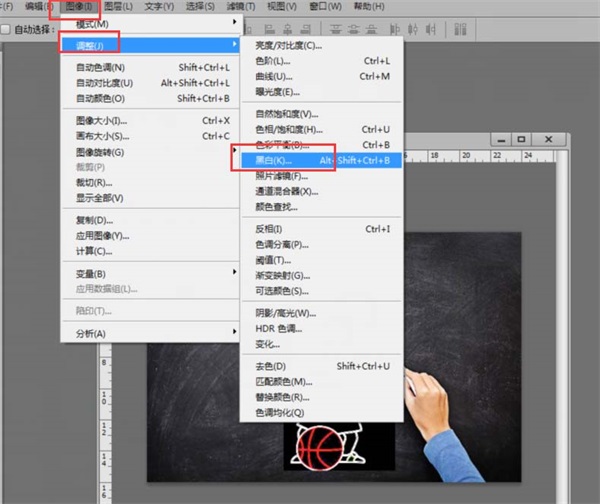Choose 照片滤镜(F)... adjustment
Screen dimensions: 600x504
click(x=321, y=176)
